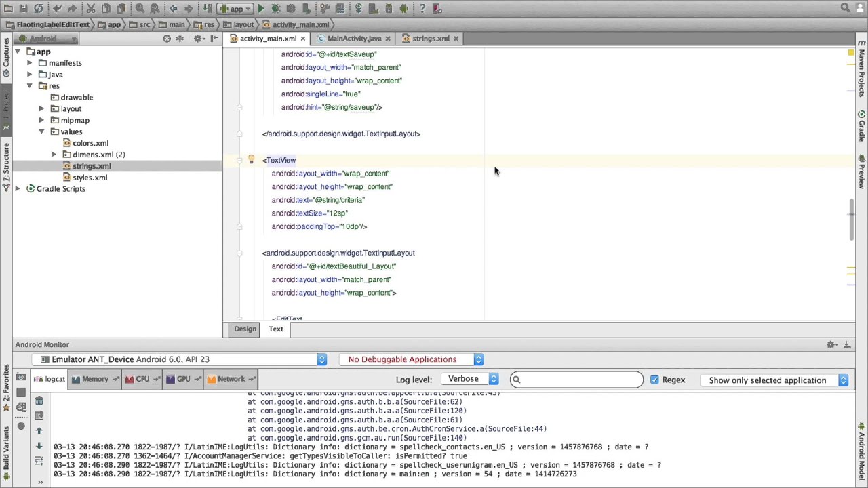Switch to the Design tab

pyautogui.click(x=245, y=329)
